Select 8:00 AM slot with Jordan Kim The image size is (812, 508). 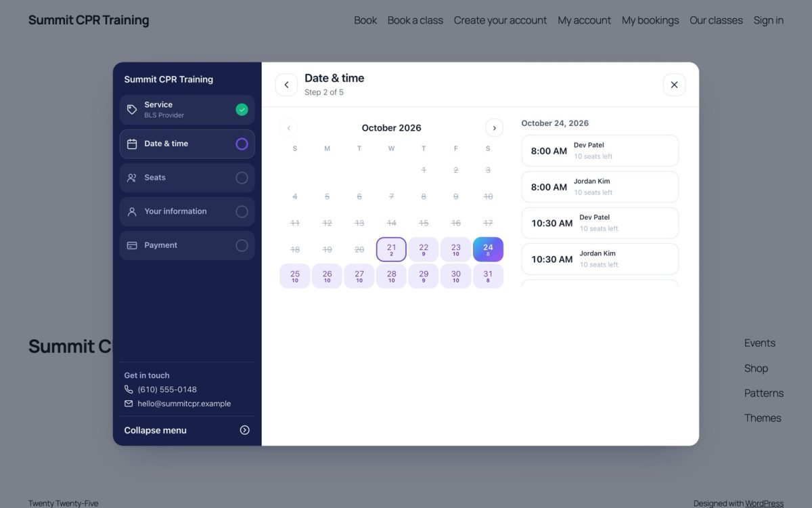tap(600, 187)
